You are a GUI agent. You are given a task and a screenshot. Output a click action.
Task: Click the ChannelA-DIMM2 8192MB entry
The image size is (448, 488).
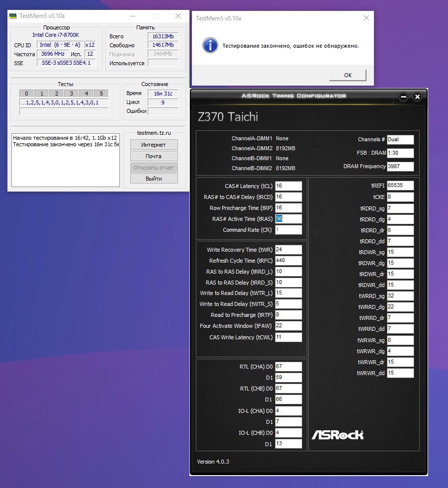[x=263, y=148]
